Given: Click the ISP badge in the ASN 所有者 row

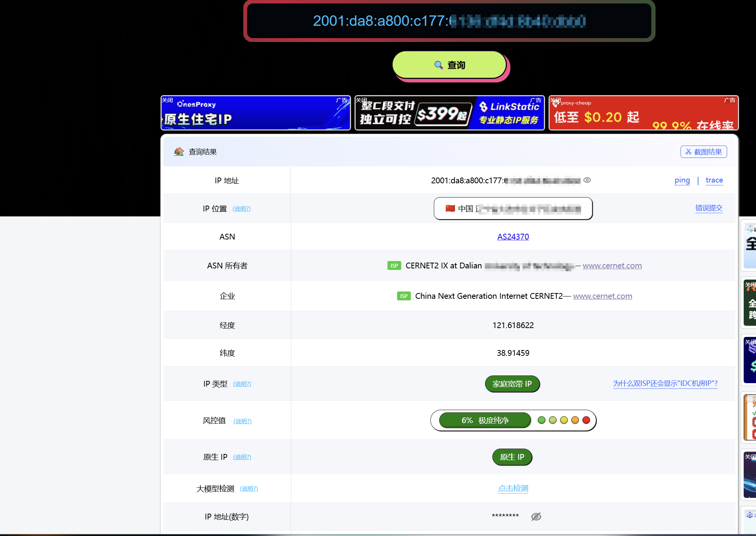Looking at the screenshot, I should pyautogui.click(x=394, y=266).
